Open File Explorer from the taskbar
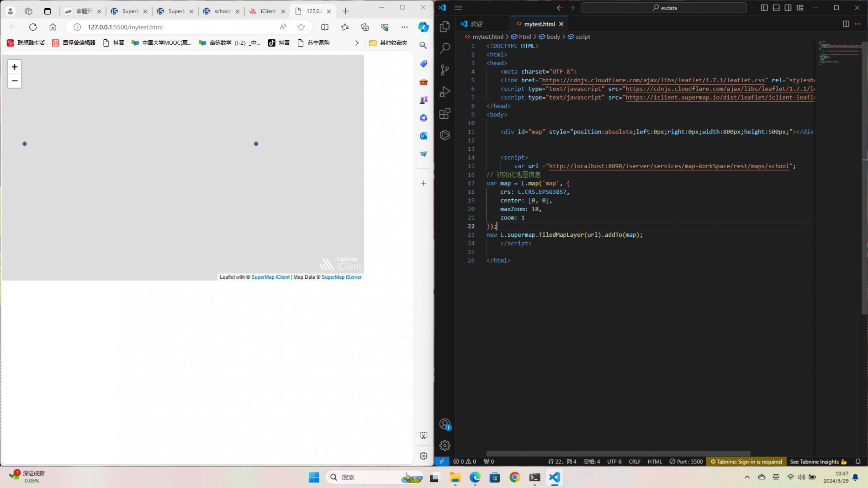868x488 pixels. pyautogui.click(x=455, y=477)
